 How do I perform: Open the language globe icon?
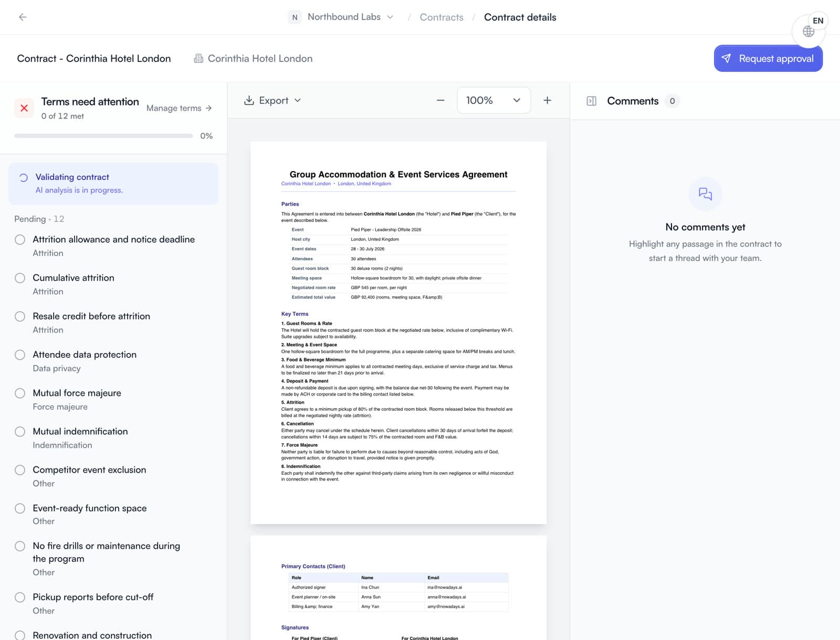pos(808,31)
